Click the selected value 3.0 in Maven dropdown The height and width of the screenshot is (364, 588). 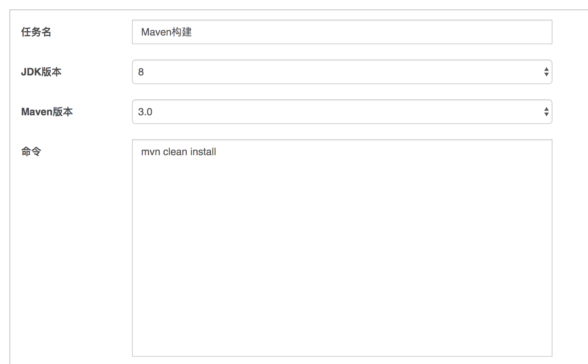coord(145,112)
